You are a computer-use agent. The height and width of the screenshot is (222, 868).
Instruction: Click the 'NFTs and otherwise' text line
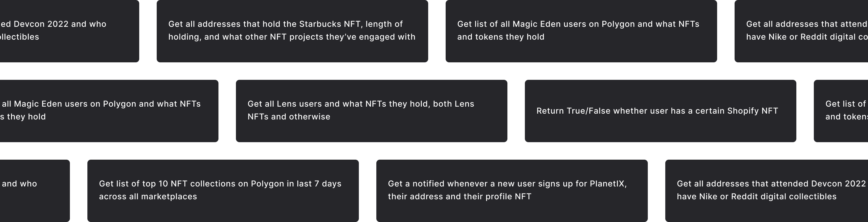point(289,117)
